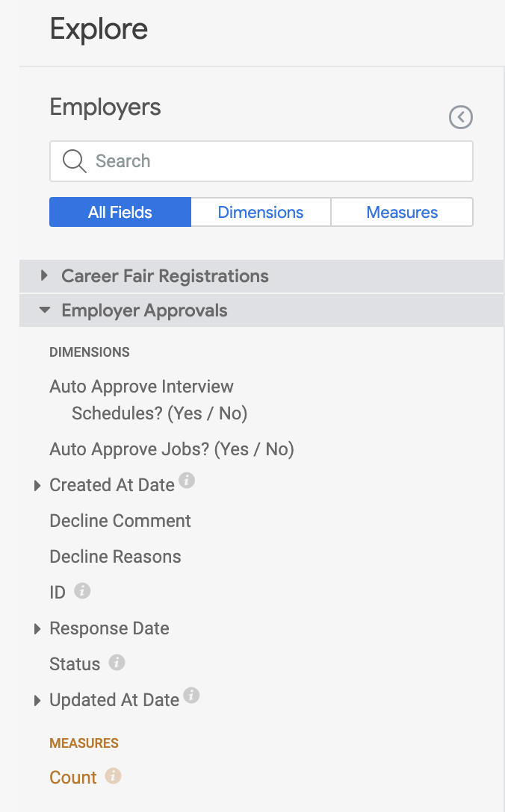Select the Decline Reasons dimension
Image resolution: width=505 pixels, height=812 pixels.
(x=115, y=557)
